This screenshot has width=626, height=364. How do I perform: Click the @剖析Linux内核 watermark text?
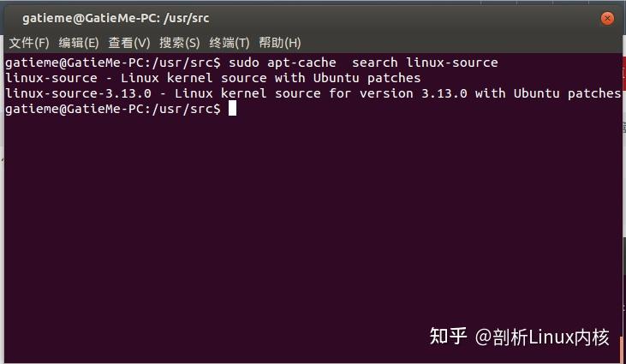coord(542,337)
